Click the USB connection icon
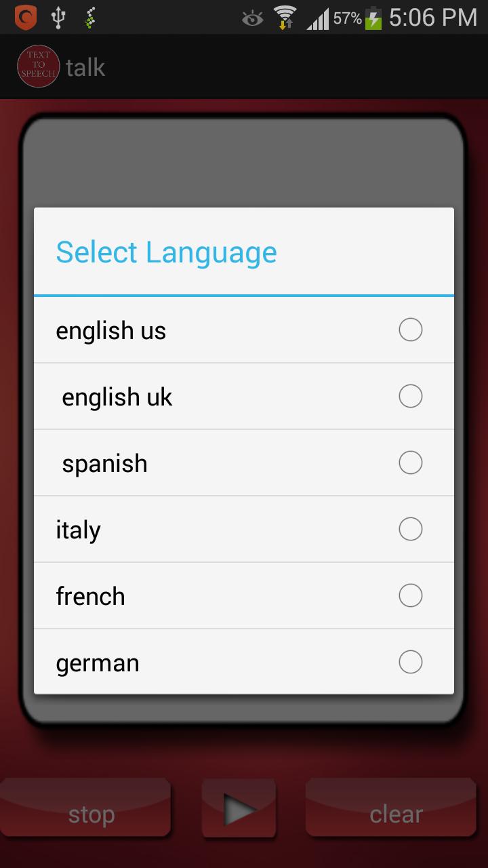Image resolution: width=488 pixels, height=868 pixels. click(58, 16)
